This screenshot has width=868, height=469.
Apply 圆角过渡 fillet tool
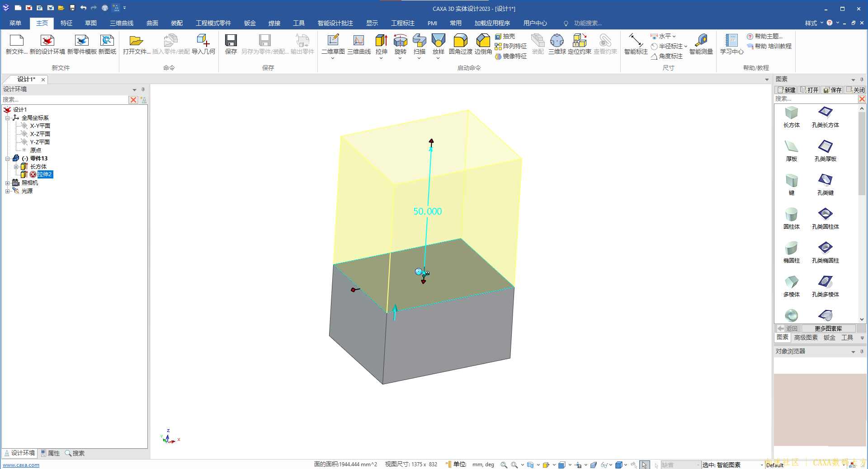(x=460, y=44)
